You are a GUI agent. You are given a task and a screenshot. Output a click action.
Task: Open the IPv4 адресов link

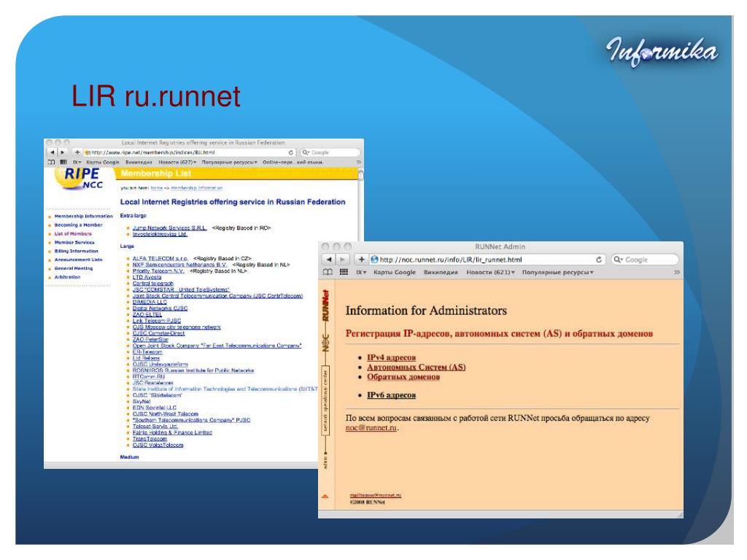point(391,357)
